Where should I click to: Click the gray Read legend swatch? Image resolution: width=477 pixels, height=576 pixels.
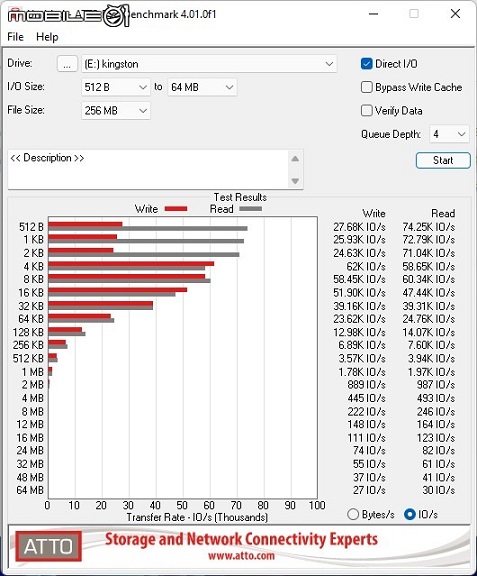coord(251,209)
